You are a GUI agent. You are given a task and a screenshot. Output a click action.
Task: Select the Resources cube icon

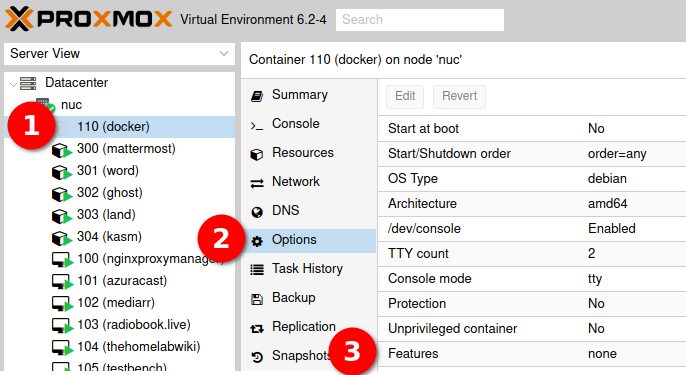point(257,154)
